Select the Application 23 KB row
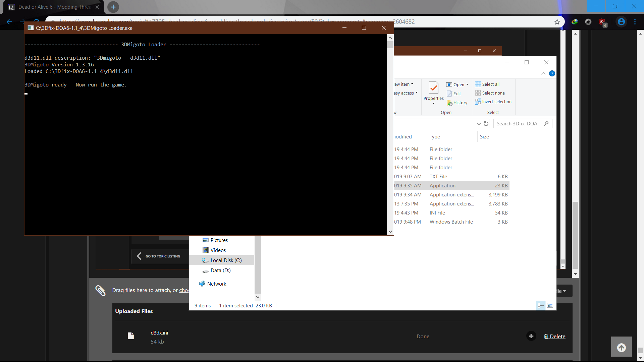Screen dimensions: 644x362 [x=451, y=186]
